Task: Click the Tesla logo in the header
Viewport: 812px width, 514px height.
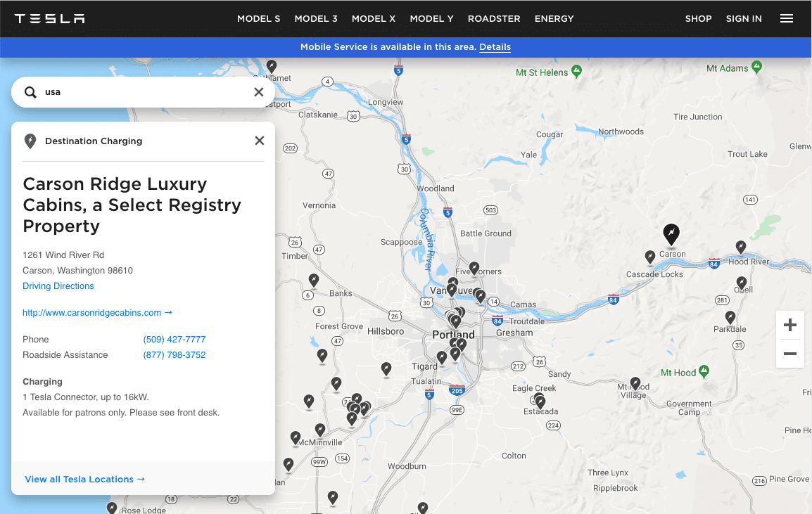Action: pos(50,19)
